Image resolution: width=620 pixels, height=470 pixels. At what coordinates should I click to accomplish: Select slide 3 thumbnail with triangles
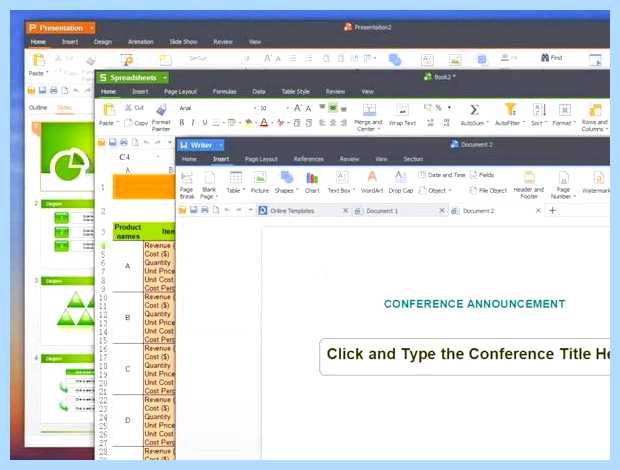[x=67, y=310]
